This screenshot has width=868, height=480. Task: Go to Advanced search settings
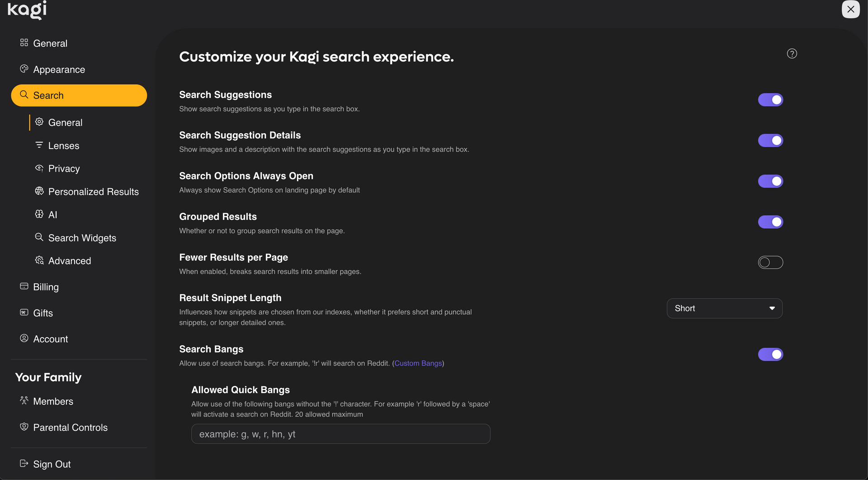click(x=70, y=261)
